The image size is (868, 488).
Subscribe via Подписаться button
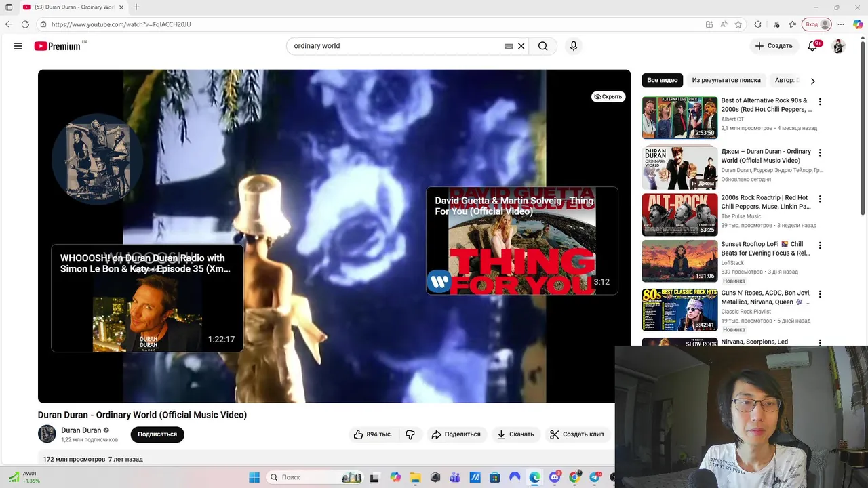pos(157,434)
